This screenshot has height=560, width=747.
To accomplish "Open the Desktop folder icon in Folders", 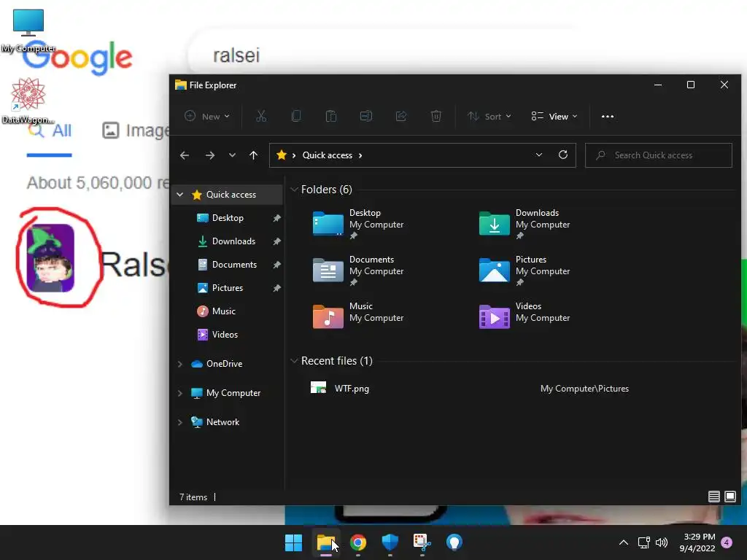I will coord(328,223).
